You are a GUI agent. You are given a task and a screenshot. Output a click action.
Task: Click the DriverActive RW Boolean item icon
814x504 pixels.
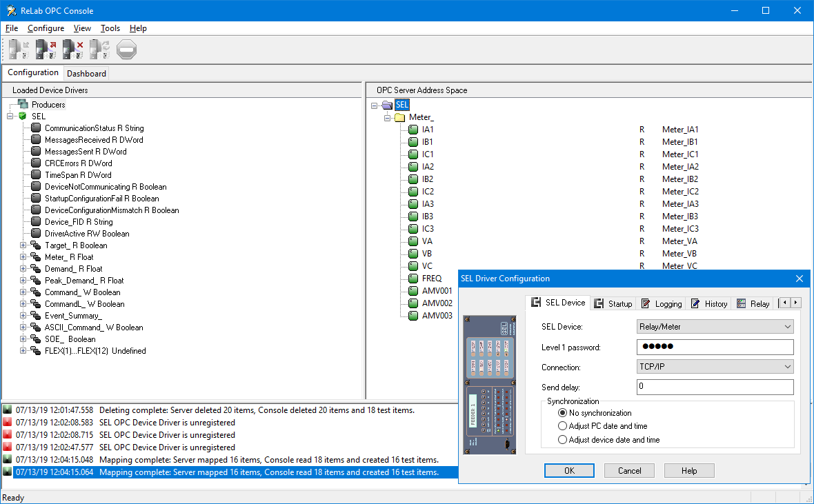point(36,234)
